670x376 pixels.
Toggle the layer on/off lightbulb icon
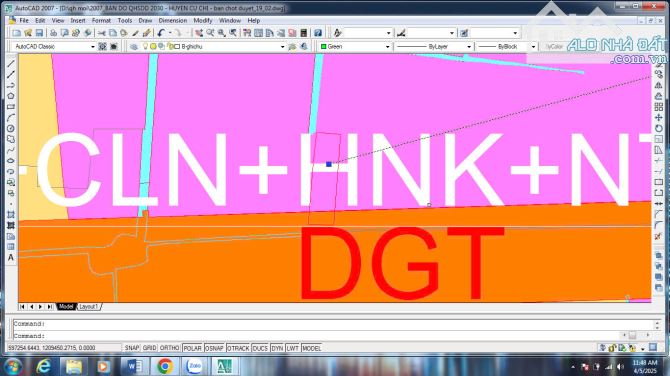pyautogui.click(x=145, y=47)
